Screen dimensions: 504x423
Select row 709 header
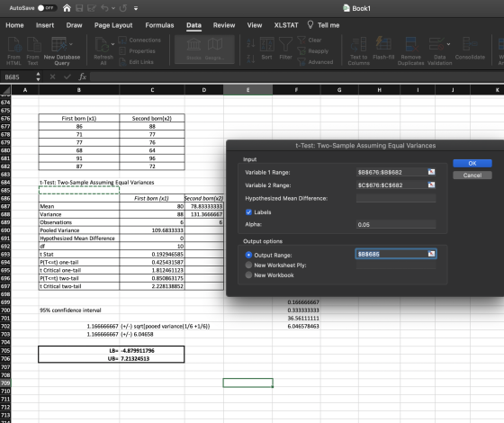tap(5, 382)
